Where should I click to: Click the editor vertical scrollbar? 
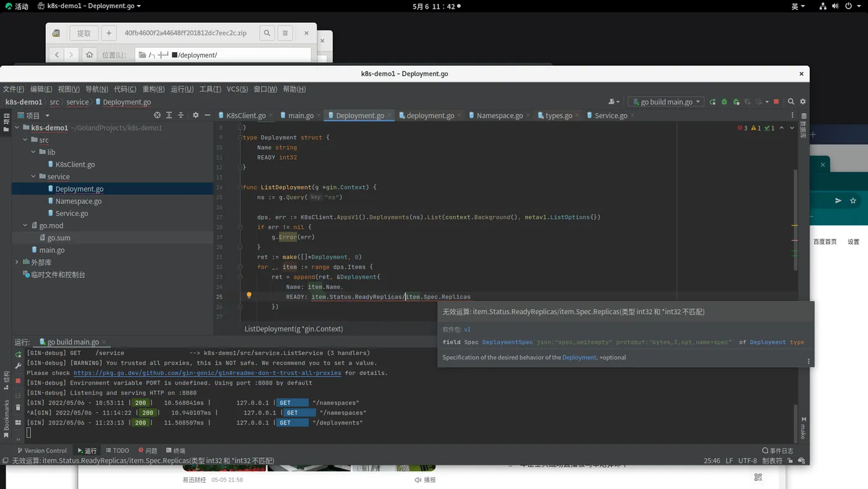tap(796, 220)
